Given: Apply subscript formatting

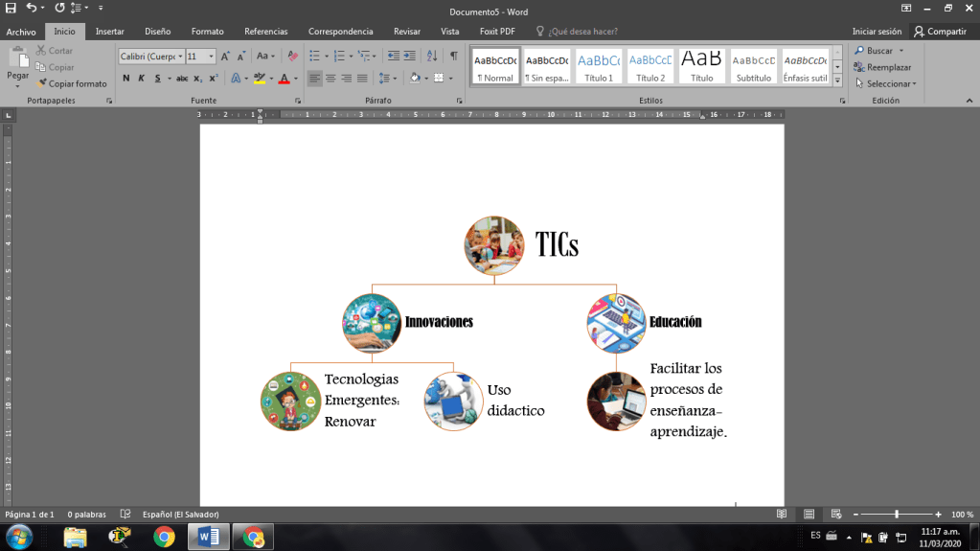Looking at the screenshot, I should coord(197,79).
